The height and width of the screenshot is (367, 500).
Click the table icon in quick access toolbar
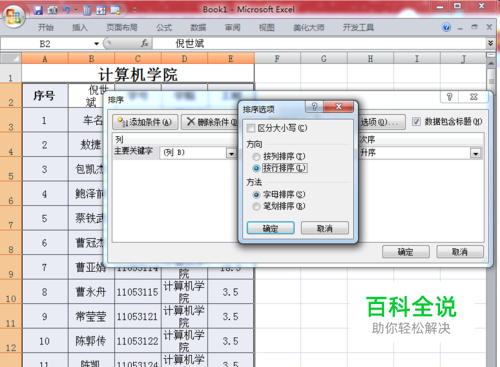click(116, 10)
